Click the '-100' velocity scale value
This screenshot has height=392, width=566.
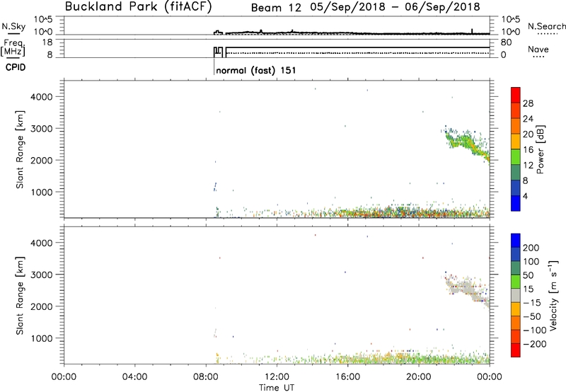click(x=535, y=330)
